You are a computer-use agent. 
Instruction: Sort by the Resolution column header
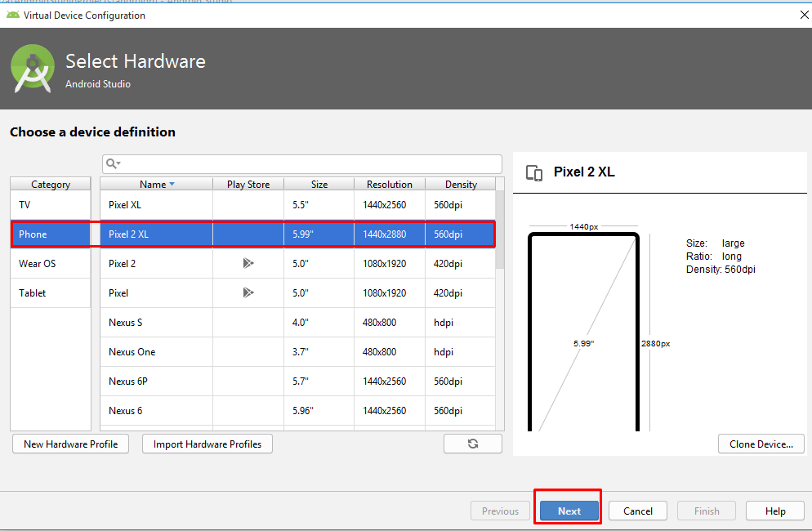click(389, 185)
